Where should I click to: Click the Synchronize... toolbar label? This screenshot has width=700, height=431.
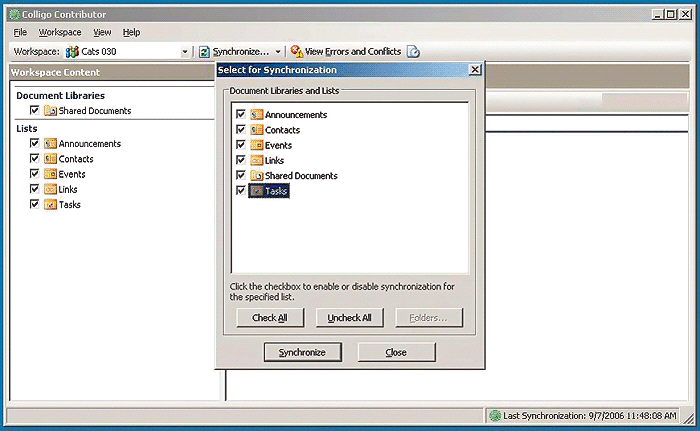pyautogui.click(x=241, y=52)
